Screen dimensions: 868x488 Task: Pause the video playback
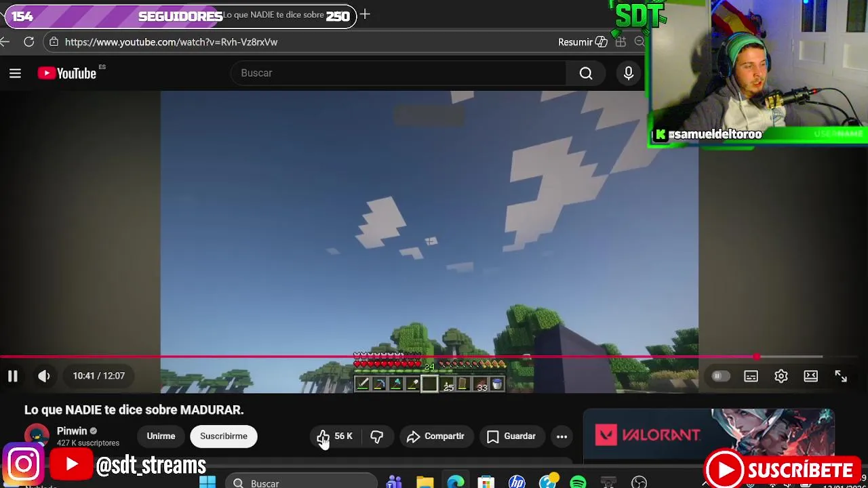pos(13,375)
